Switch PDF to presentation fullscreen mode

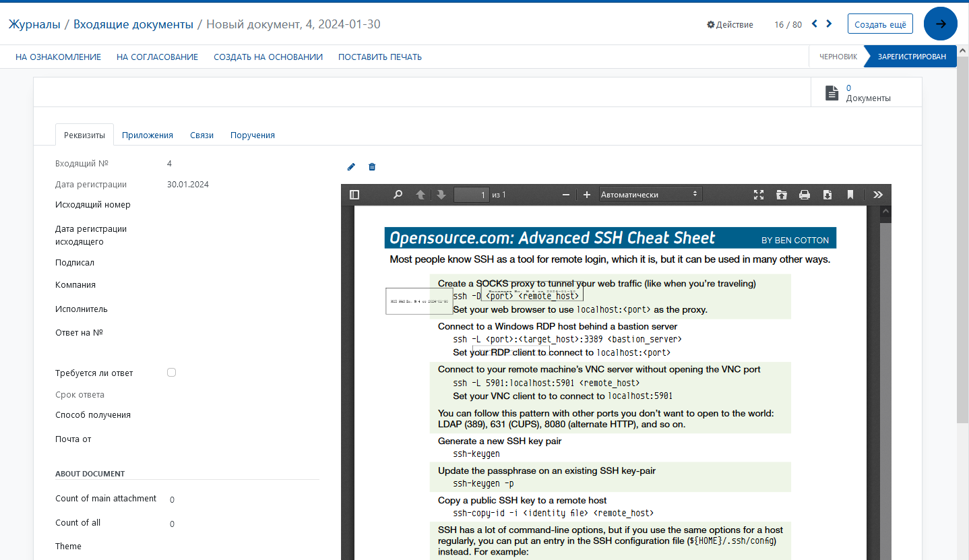tap(759, 195)
